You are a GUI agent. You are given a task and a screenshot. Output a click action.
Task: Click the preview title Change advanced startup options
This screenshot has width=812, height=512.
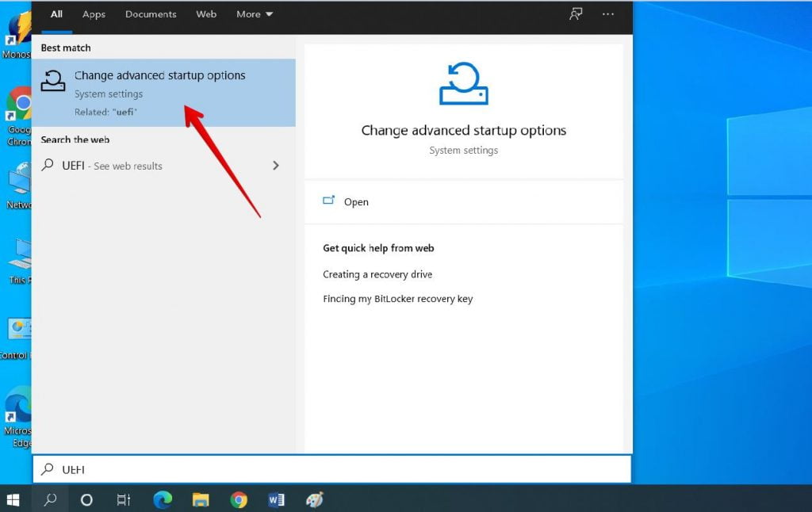point(463,131)
